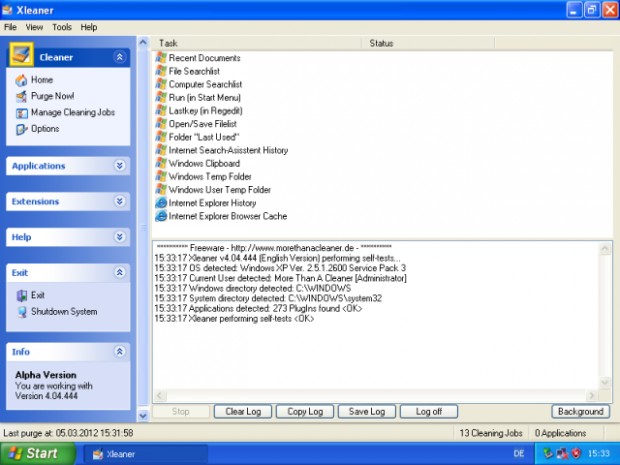
Task: Click the Exit door icon
Action: click(x=22, y=296)
